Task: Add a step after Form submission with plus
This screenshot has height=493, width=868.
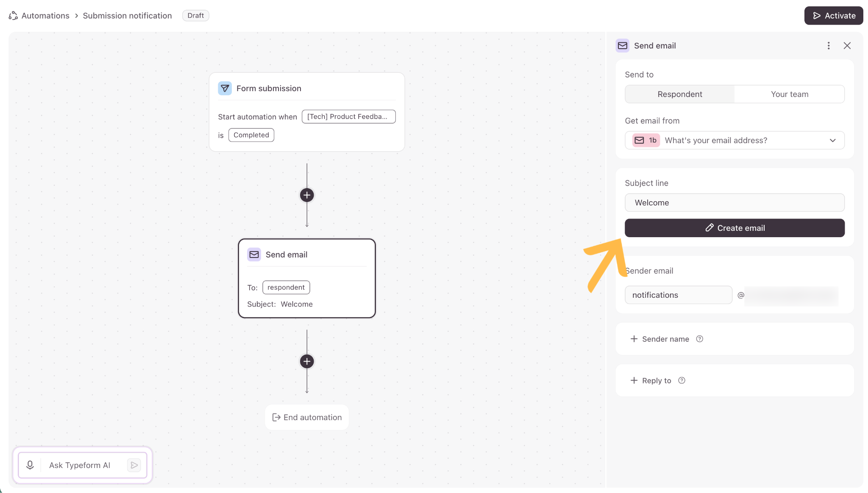Action: [x=307, y=195]
